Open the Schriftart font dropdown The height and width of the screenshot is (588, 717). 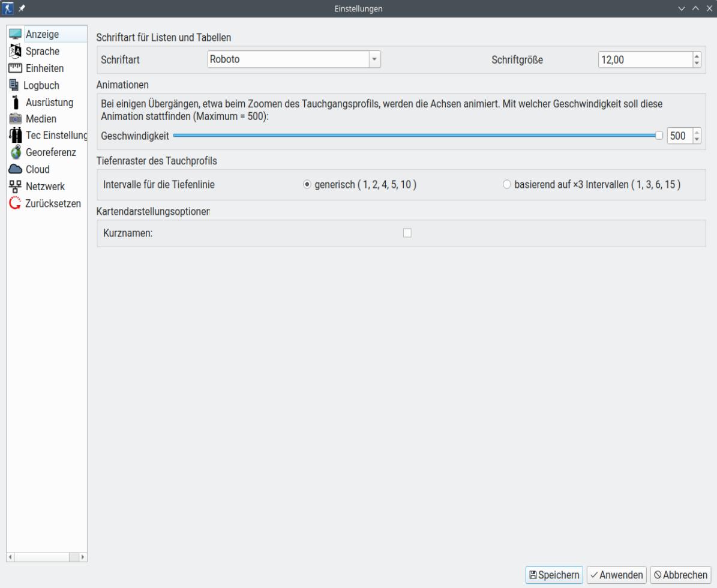point(376,59)
